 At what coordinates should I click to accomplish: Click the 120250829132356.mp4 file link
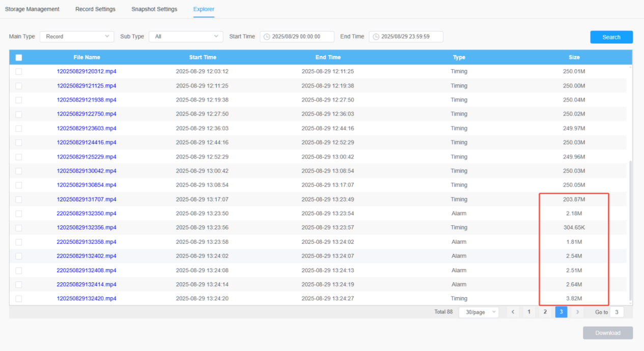point(87,228)
